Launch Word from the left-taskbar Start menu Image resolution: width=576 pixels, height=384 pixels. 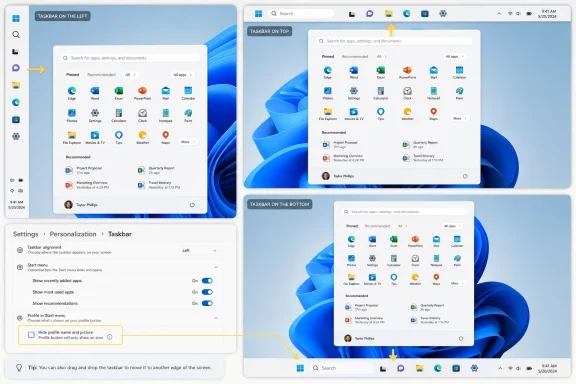(x=95, y=93)
